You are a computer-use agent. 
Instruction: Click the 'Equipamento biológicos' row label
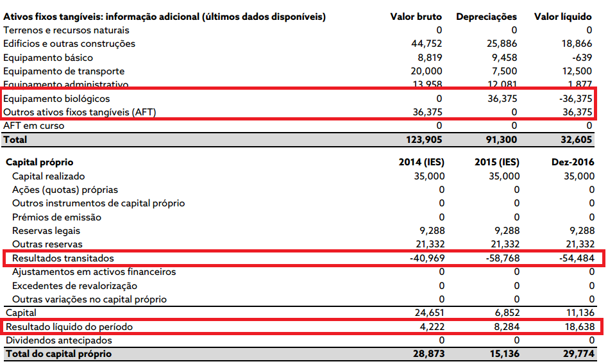56,99
